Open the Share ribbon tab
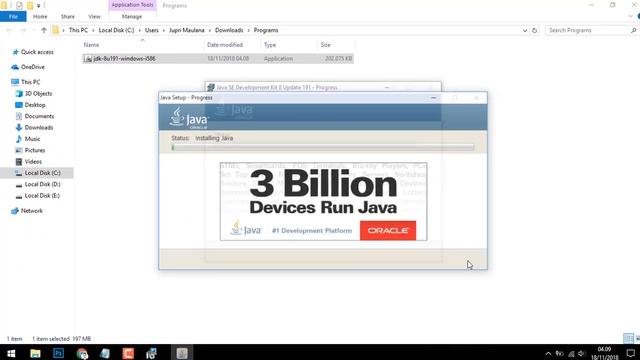The width and height of the screenshot is (640, 360). (68, 17)
